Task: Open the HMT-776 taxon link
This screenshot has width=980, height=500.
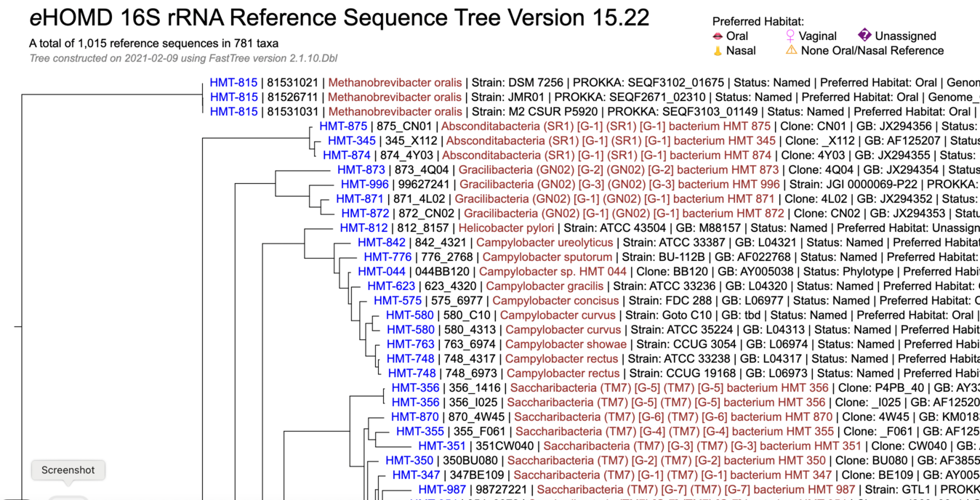Action: [x=387, y=257]
